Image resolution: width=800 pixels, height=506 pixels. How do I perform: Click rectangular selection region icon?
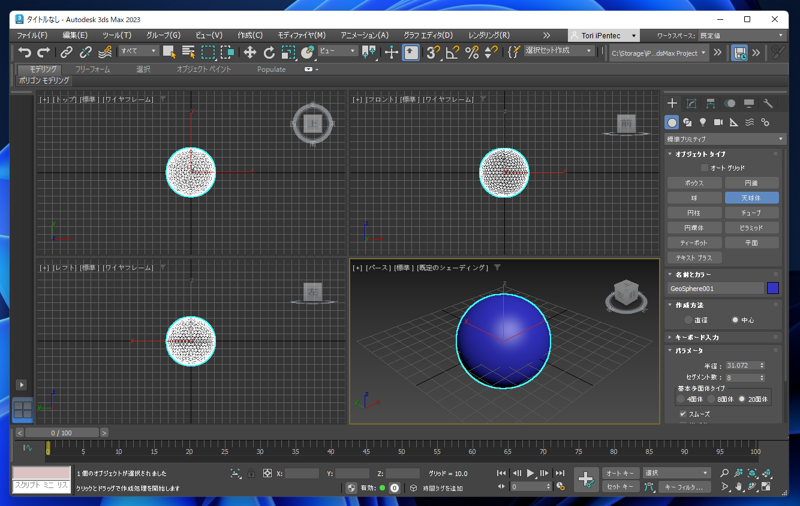click(x=208, y=52)
